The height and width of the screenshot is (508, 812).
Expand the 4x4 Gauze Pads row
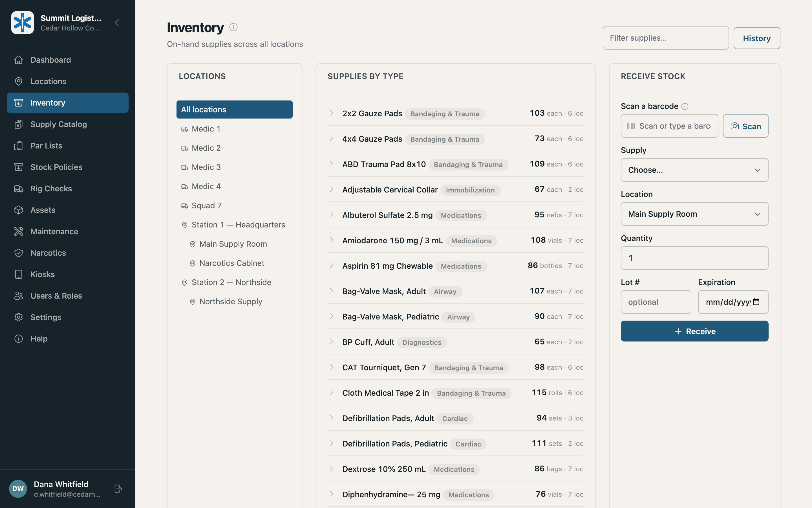pyautogui.click(x=332, y=138)
